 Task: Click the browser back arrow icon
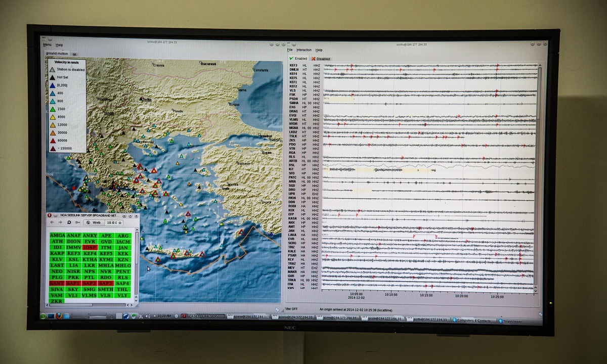pyautogui.click(x=52, y=222)
